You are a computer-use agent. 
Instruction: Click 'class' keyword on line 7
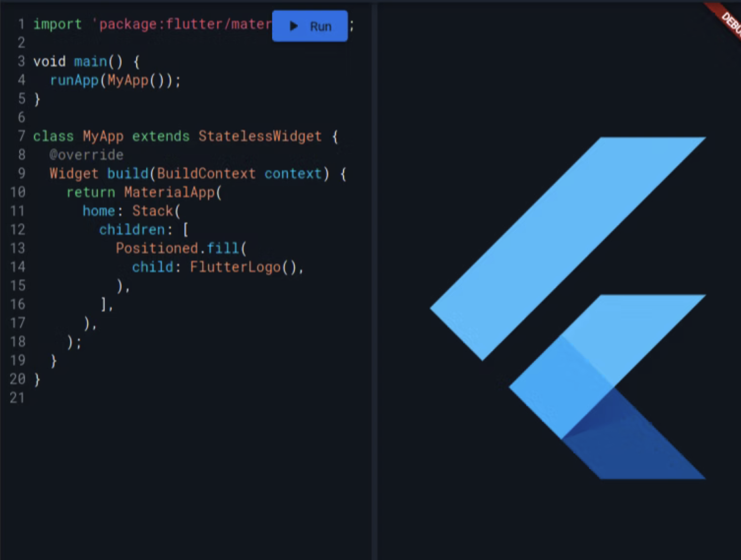click(53, 136)
